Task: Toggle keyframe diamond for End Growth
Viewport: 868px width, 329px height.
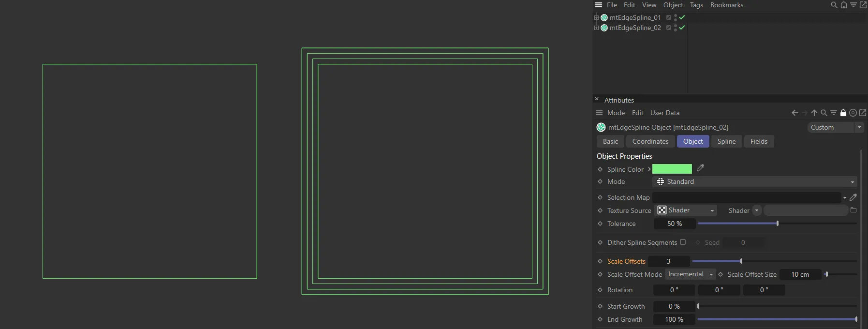Action: tap(600, 319)
